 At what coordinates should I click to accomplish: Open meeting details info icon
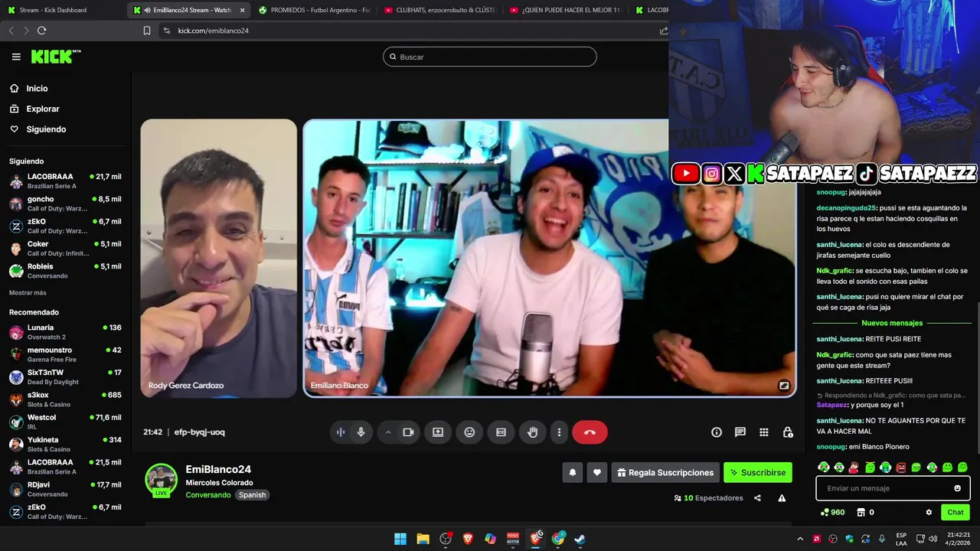(x=717, y=432)
